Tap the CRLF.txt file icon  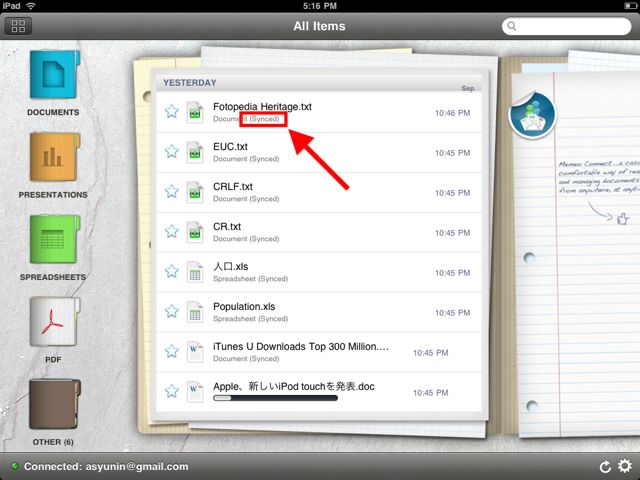(195, 192)
